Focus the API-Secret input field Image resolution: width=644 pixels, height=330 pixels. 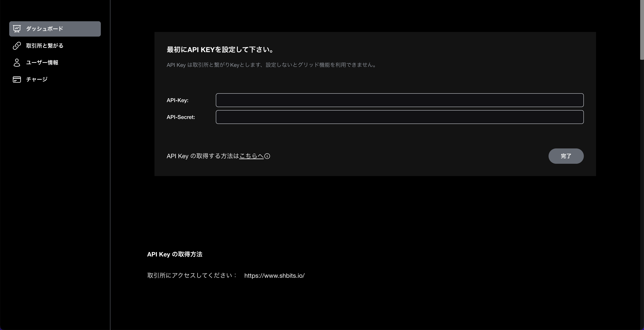400,117
